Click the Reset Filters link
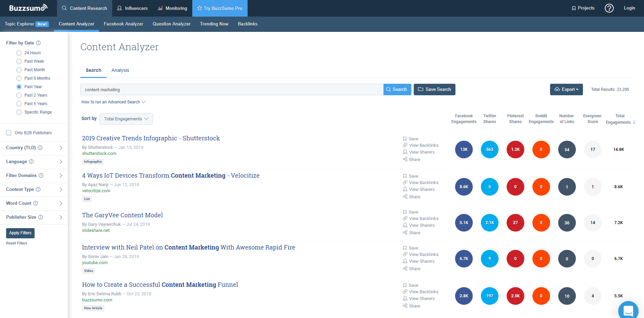Screen dimensions: 644x318 click(17, 243)
